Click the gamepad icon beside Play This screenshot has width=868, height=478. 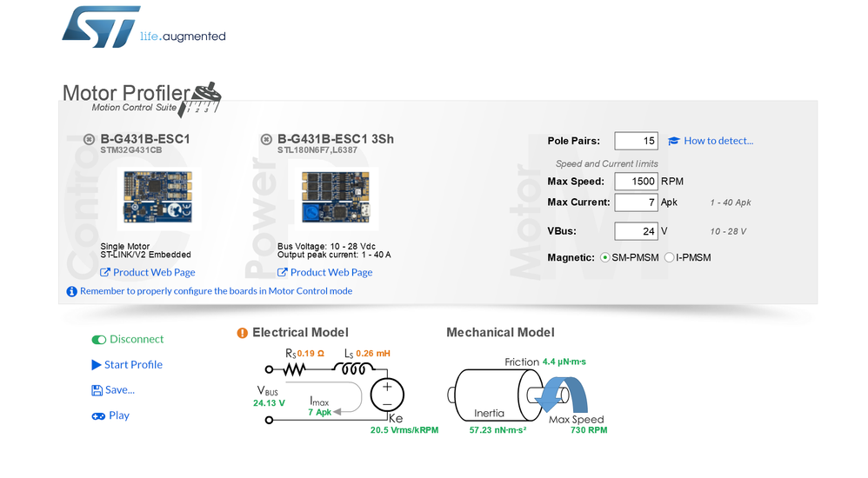pos(98,416)
